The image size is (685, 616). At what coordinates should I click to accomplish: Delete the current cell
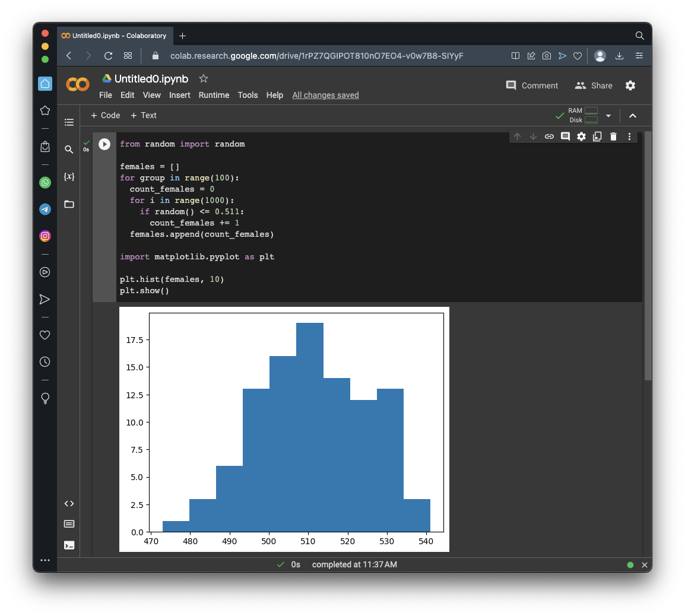(613, 136)
